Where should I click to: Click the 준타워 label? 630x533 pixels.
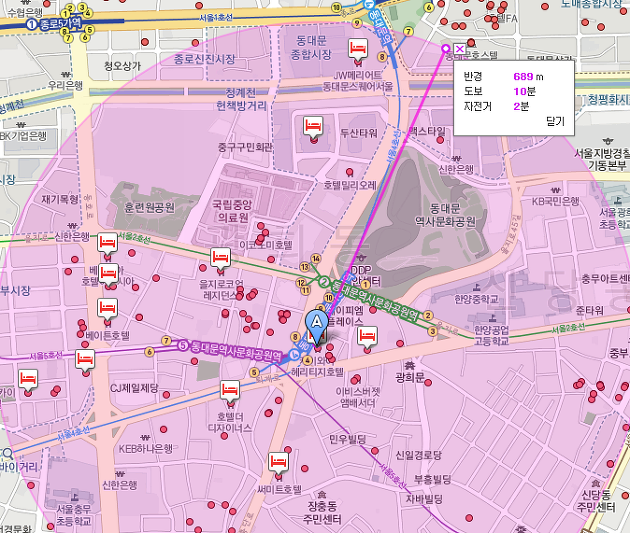point(589,310)
